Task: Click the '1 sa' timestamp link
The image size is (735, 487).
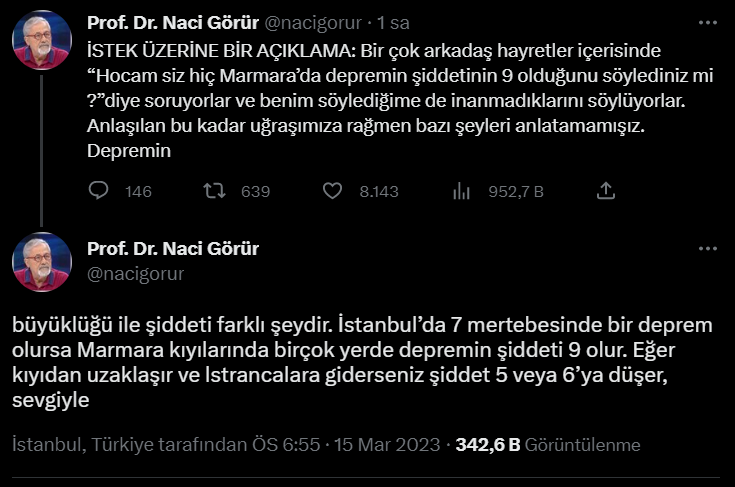Action: tap(391, 22)
